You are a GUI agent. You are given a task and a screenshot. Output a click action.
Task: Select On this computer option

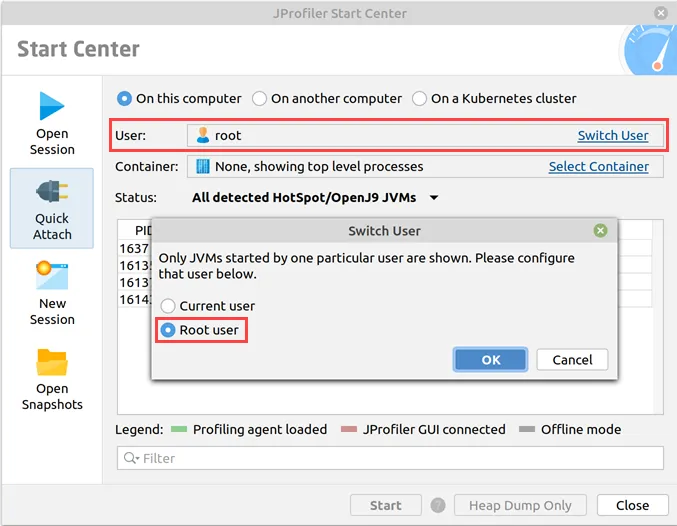[179, 98]
